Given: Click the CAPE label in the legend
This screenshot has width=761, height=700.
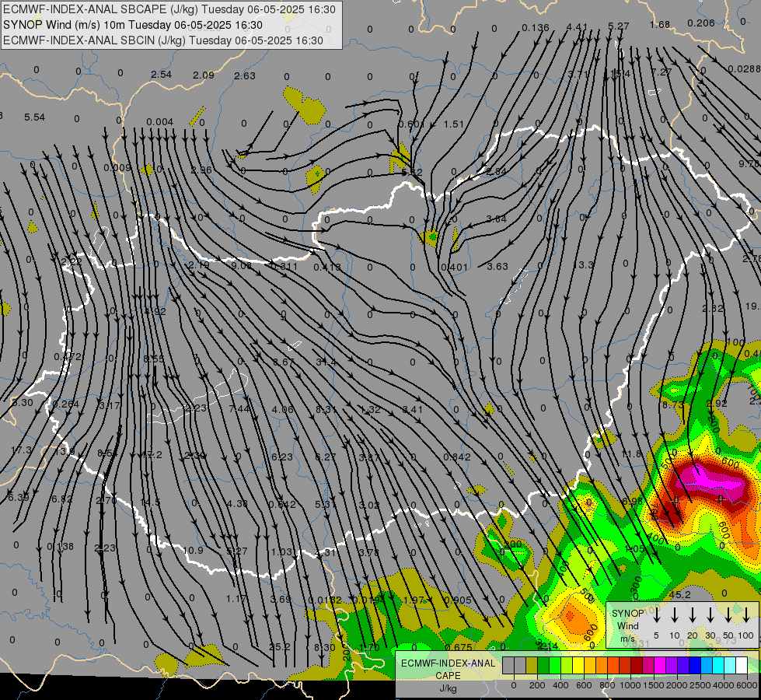Looking at the screenshot, I should click(x=448, y=676).
